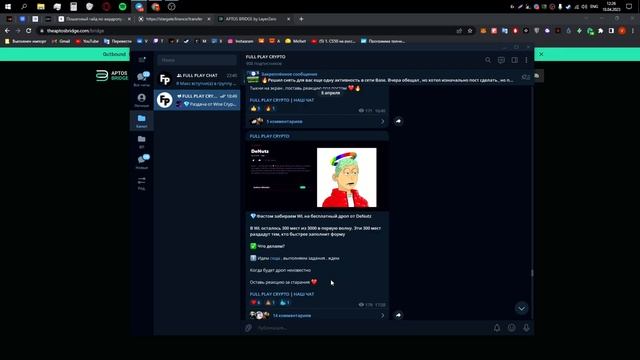
Task: Open the Gmail bookmark
Action: (61, 41)
